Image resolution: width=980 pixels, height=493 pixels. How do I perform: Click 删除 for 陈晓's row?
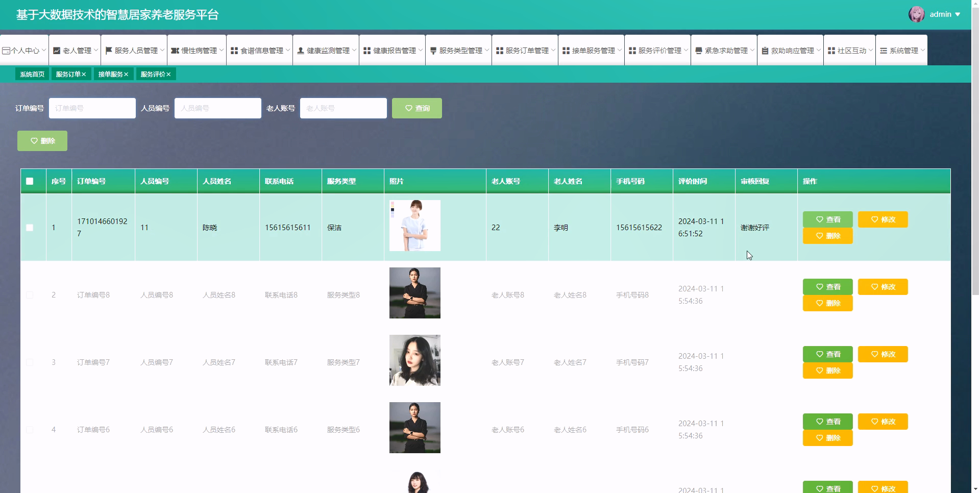(x=828, y=236)
